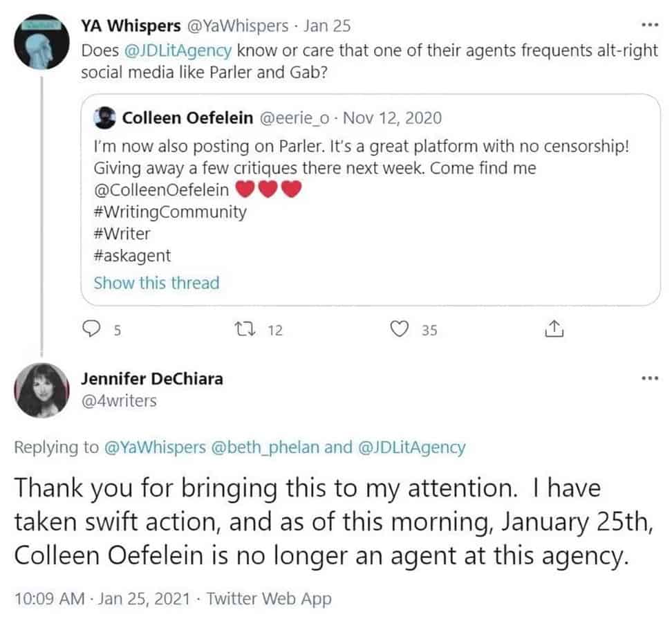Open the @4writers handle

pyautogui.click(x=119, y=400)
